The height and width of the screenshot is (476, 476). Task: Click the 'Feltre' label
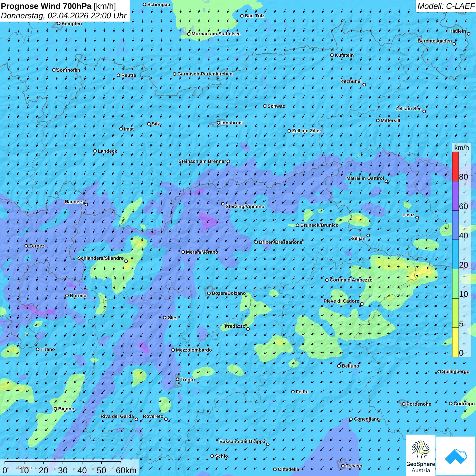tap(302, 392)
